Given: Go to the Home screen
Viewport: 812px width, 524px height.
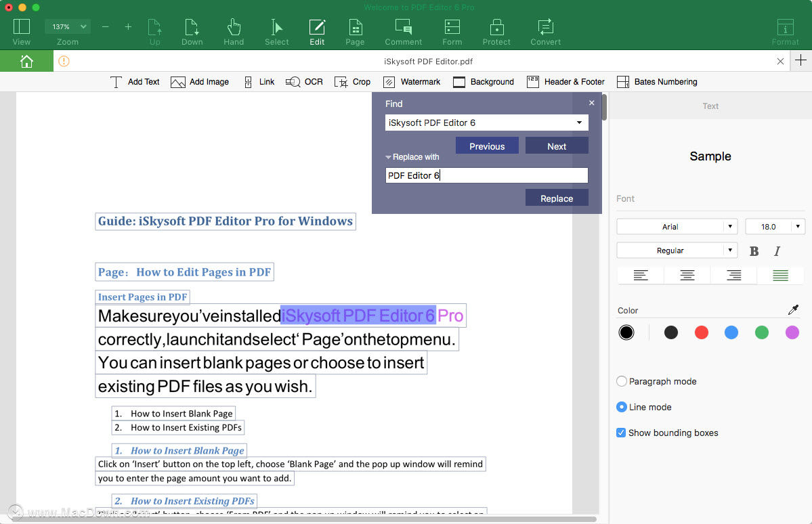Looking at the screenshot, I should click(x=26, y=61).
